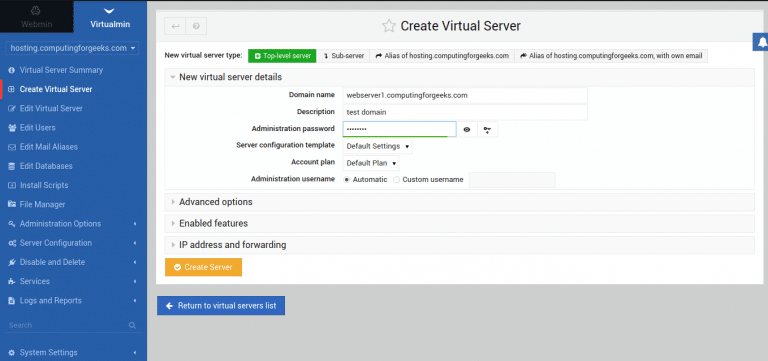Expand Server Configuration menu
The width and height of the screenshot is (768, 361).
(72, 243)
